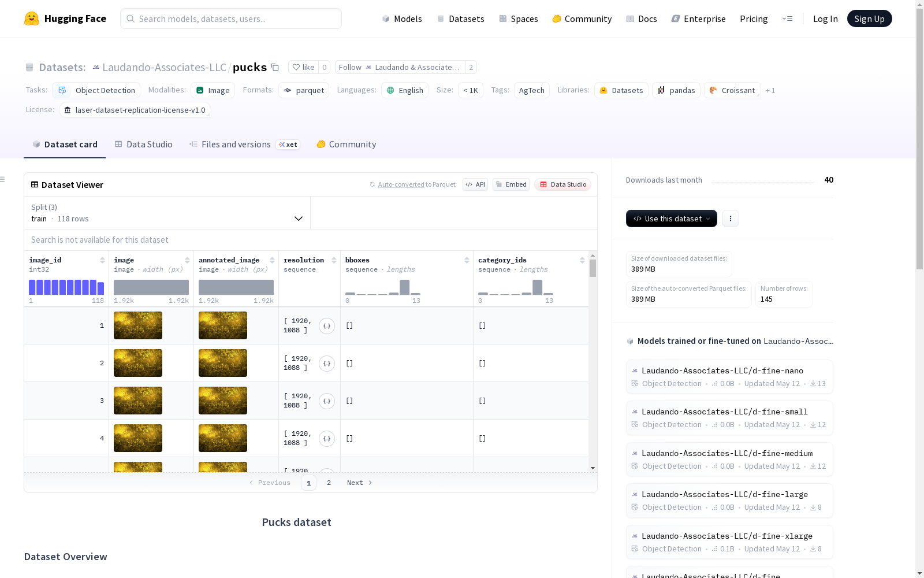This screenshot has height=578, width=924.
Task: Open Datasets in the top navigation
Action: click(460, 18)
